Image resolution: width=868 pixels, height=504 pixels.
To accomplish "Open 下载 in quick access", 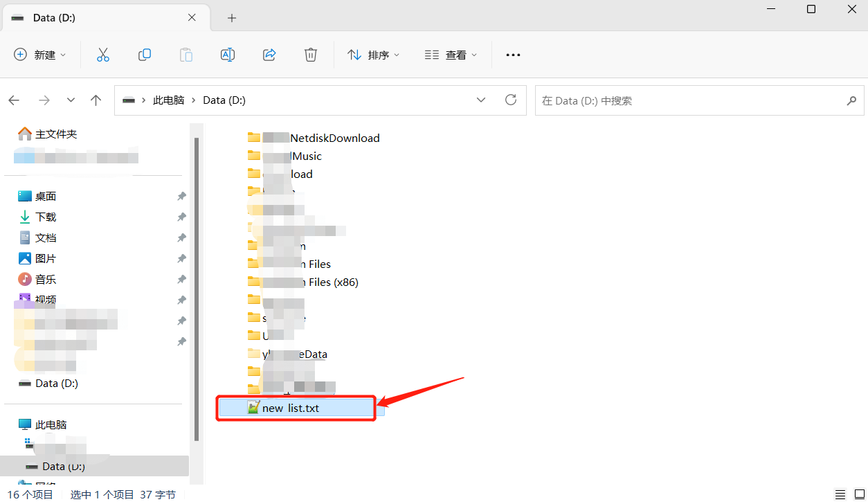I will pyautogui.click(x=37, y=217).
